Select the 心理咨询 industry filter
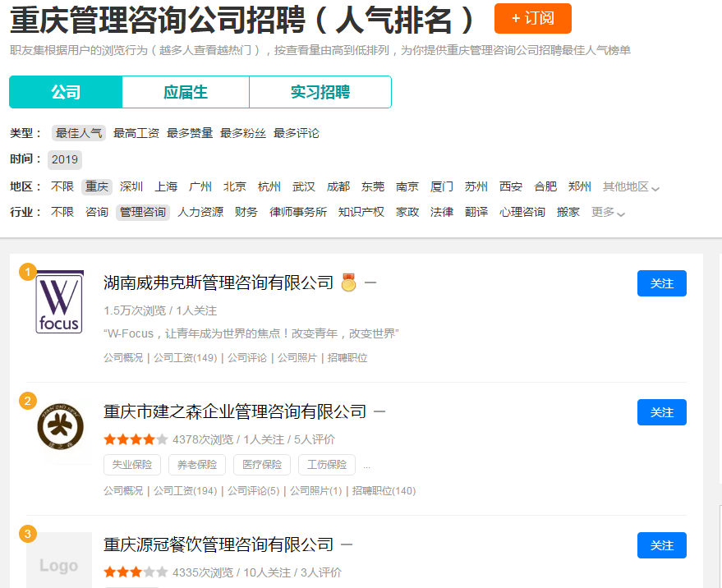This screenshot has height=588, width=722. (x=522, y=212)
